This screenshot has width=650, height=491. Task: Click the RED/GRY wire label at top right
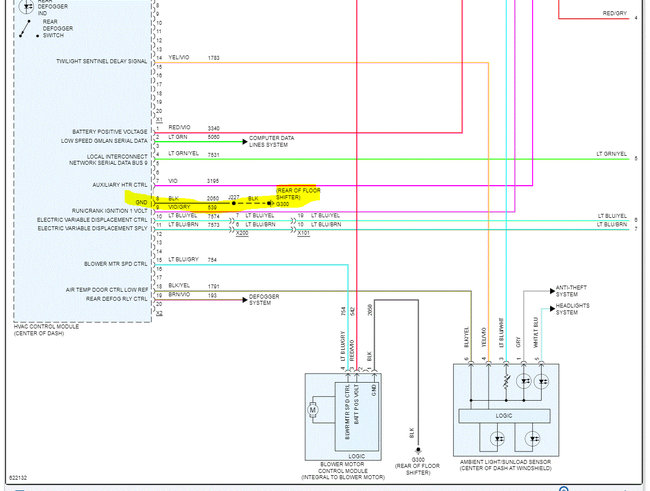(616, 13)
